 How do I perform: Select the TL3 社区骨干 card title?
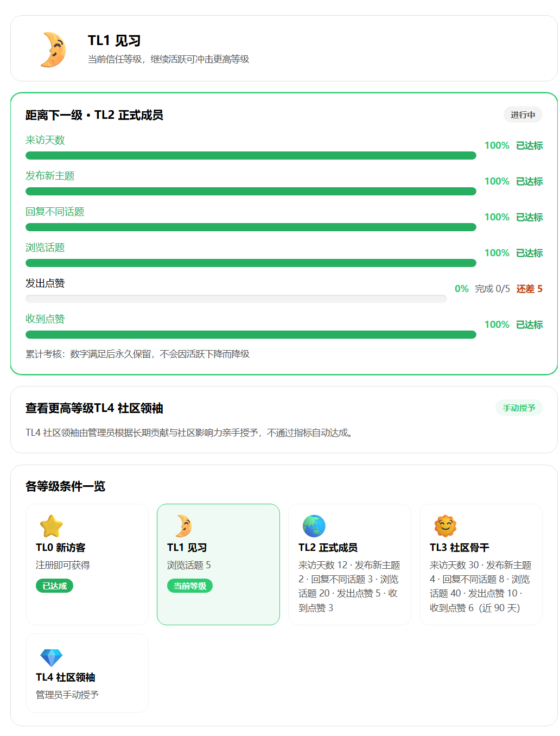460,548
